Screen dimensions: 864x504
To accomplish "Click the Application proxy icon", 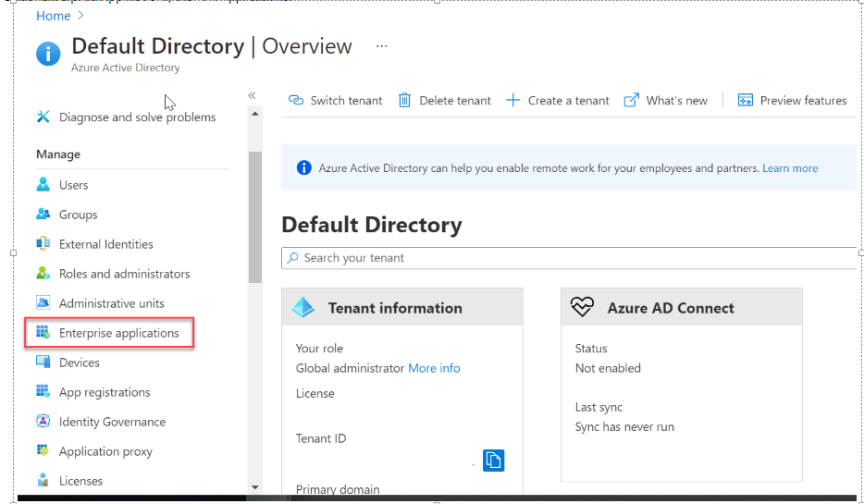I will click(x=43, y=451).
